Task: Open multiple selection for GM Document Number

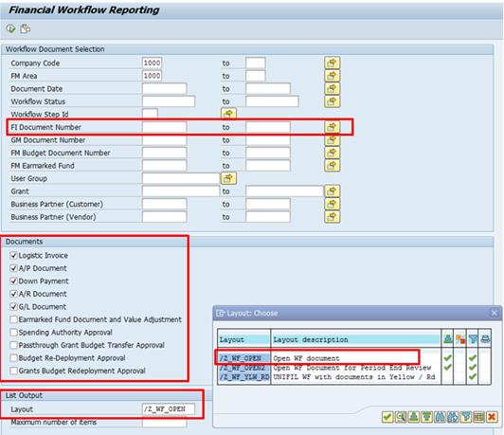Action: [332, 140]
